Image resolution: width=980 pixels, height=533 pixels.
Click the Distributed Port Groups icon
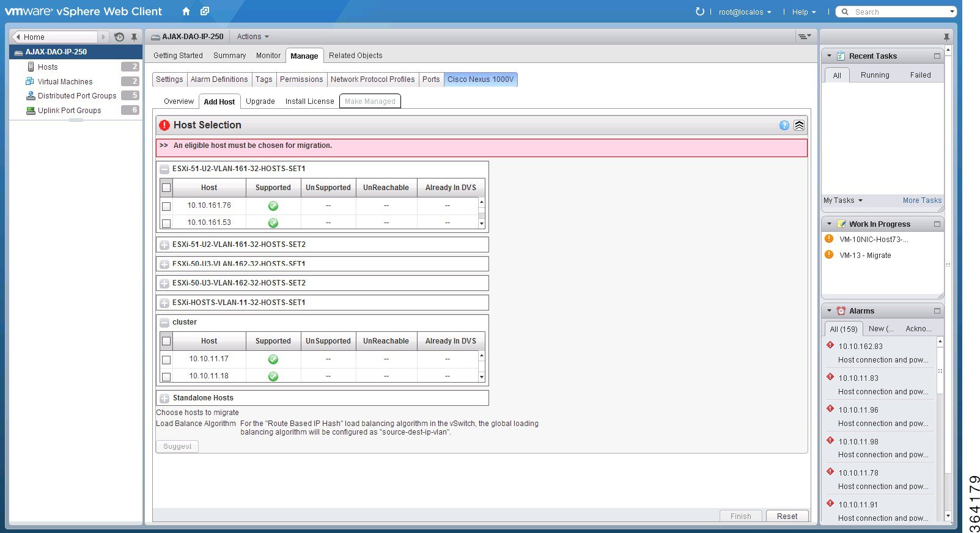coord(31,95)
